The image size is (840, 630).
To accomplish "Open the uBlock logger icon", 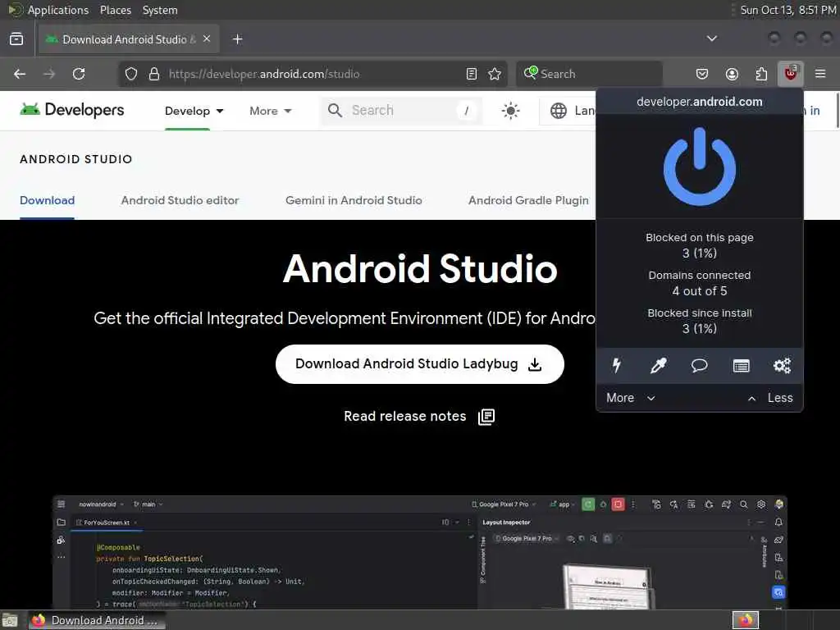I will coord(741,366).
